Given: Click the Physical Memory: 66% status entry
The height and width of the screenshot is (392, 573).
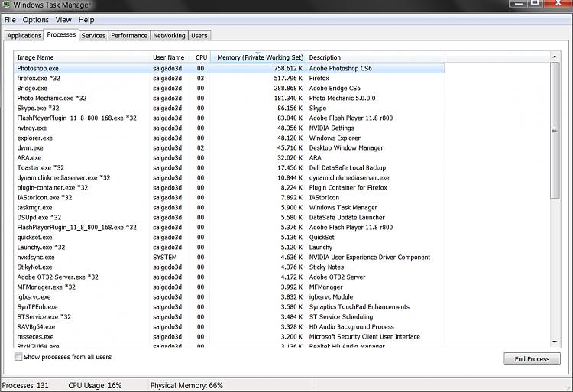Looking at the screenshot, I should 186,385.
